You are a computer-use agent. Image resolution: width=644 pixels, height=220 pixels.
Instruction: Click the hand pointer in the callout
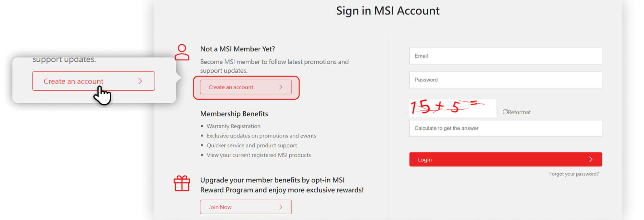pos(102,96)
